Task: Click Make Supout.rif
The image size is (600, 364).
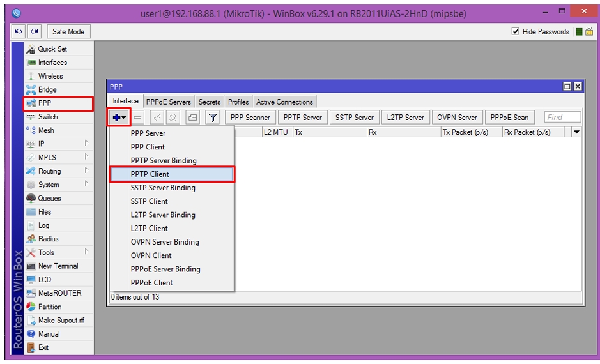Action: [x=59, y=321]
